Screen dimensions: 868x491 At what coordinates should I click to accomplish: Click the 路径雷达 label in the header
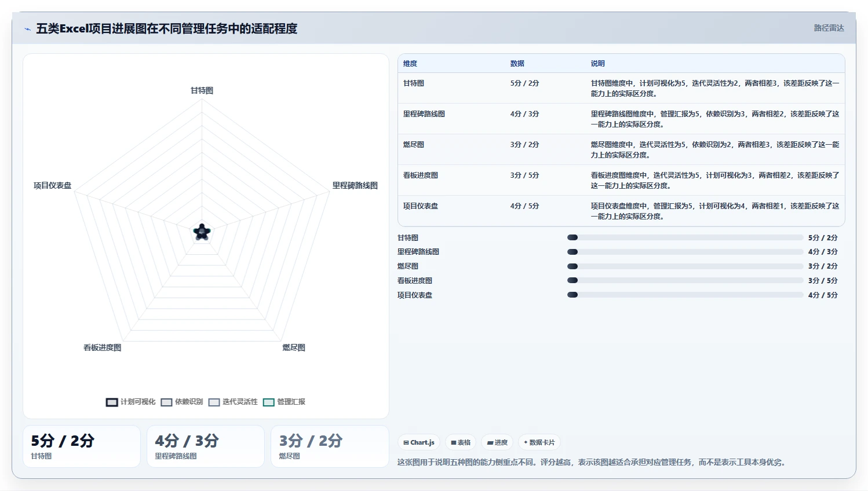pos(829,28)
